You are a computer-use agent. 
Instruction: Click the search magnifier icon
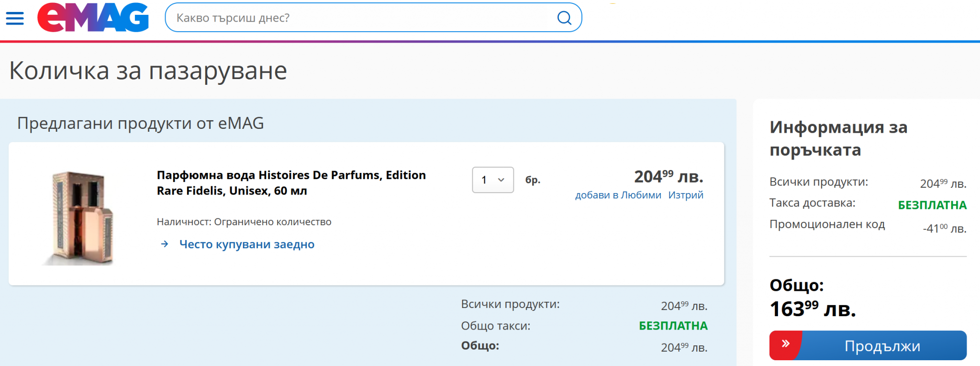point(564,18)
